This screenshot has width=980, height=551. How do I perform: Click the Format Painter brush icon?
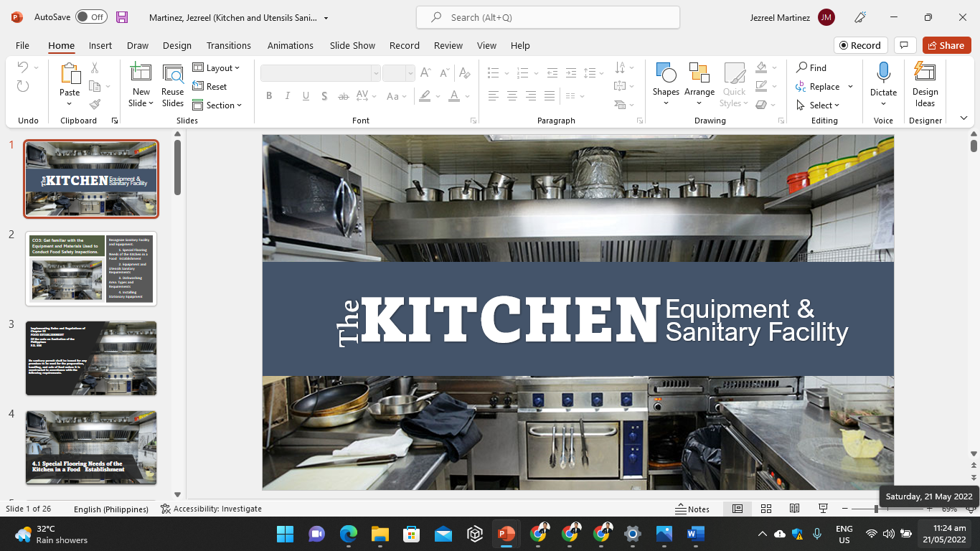[95, 104]
